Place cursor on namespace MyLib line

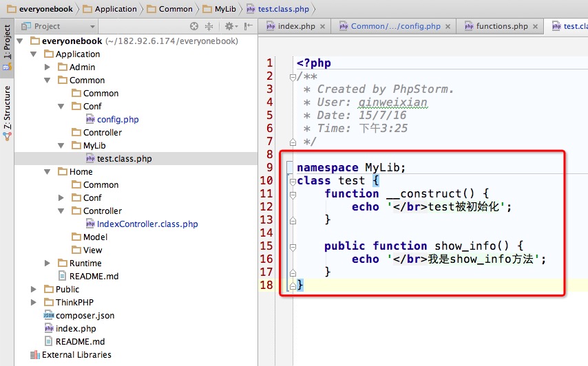tap(351, 167)
